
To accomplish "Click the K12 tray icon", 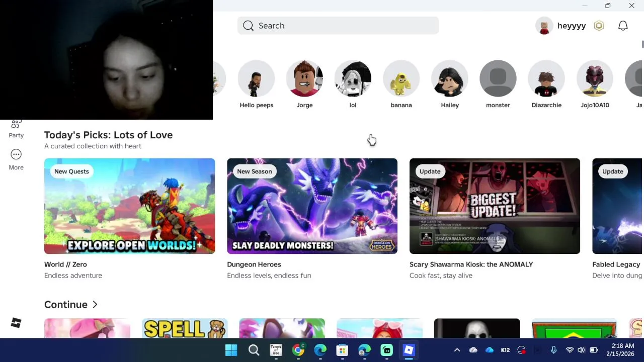I will (x=505, y=350).
